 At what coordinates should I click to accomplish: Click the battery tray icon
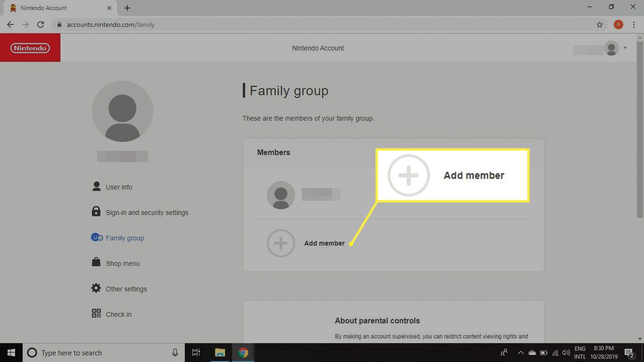[x=544, y=353]
